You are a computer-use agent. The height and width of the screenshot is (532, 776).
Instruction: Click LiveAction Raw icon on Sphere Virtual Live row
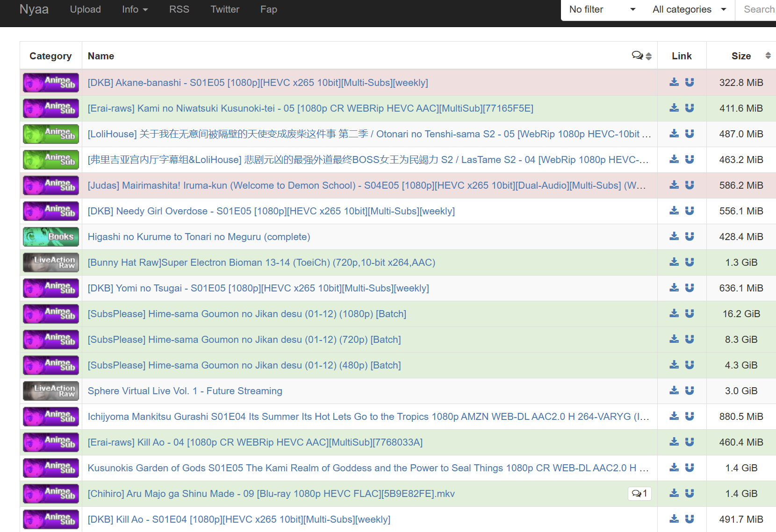pyautogui.click(x=51, y=391)
